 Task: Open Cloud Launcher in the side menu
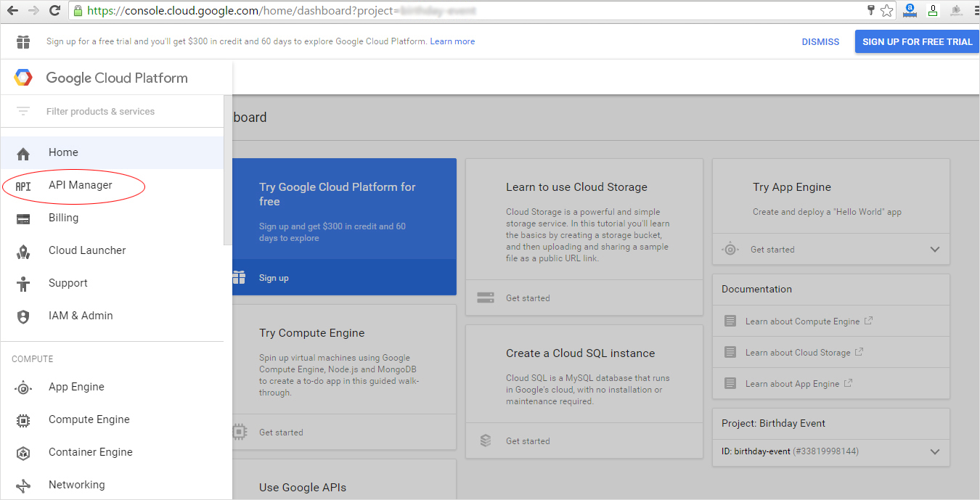[x=113, y=250]
